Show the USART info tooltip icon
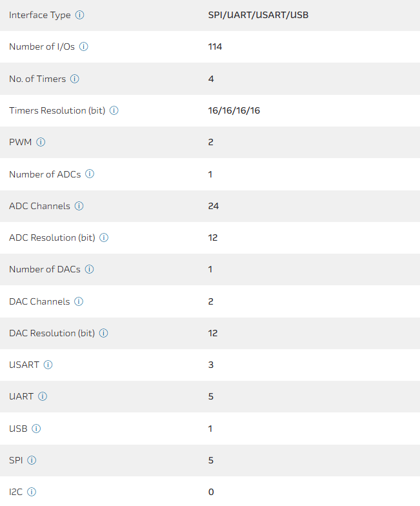Screen dimensions: 420x506 tap(48, 365)
